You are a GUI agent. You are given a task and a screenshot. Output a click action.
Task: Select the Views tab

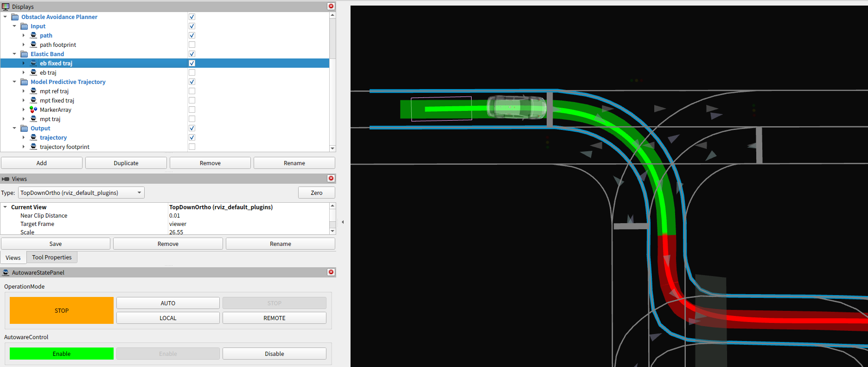[13, 258]
